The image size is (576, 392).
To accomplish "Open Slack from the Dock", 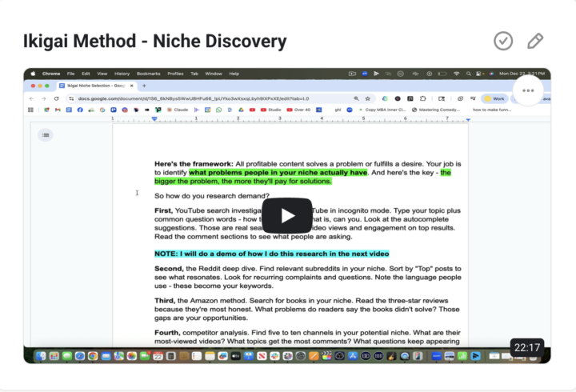I will tap(274, 356).
